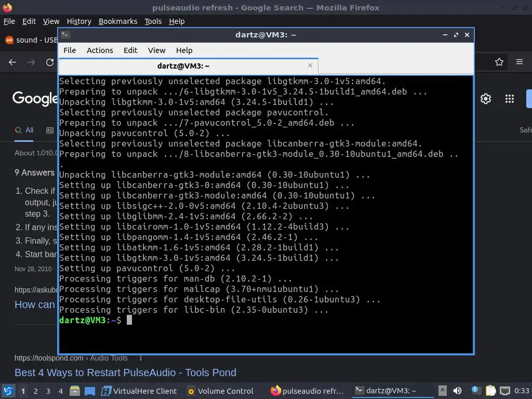This screenshot has height=399, width=532.
Task: Switch to the sound Ask Ubuntu browser tab
Action: click(x=31, y=40)
